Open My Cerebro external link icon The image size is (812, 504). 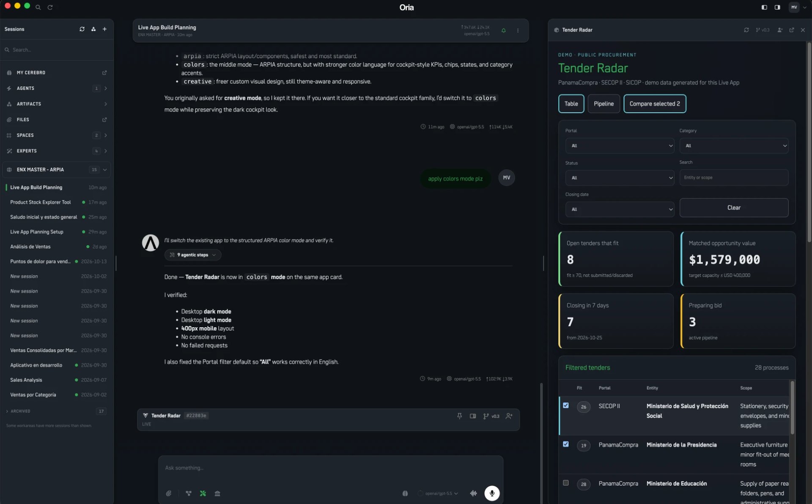tap(104, 73)
